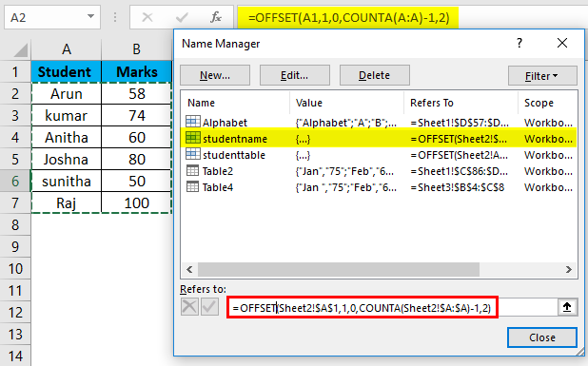Select the studenttable name row
This screenshot has height=366, width=588.
tap(379, 155)
